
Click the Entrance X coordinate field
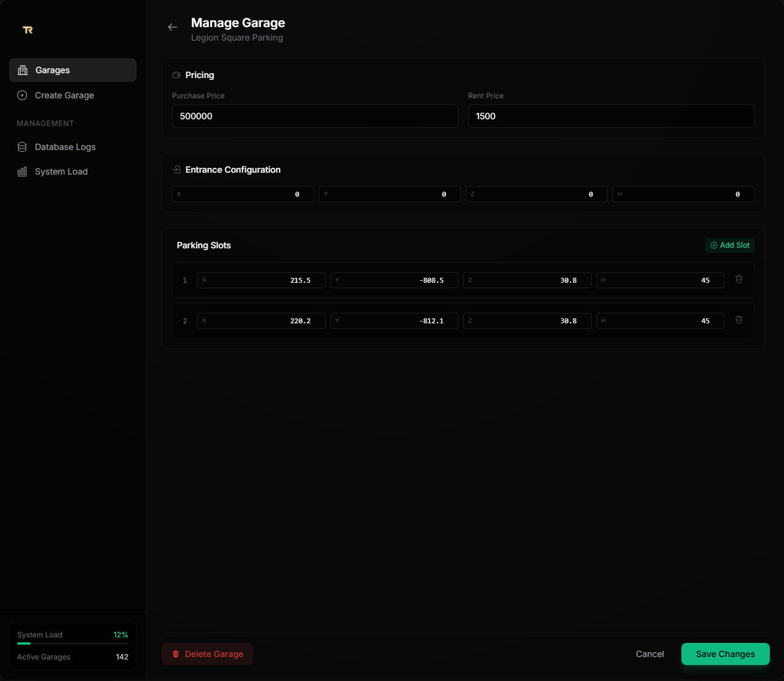pyautogui.click(x=243, y=194)
